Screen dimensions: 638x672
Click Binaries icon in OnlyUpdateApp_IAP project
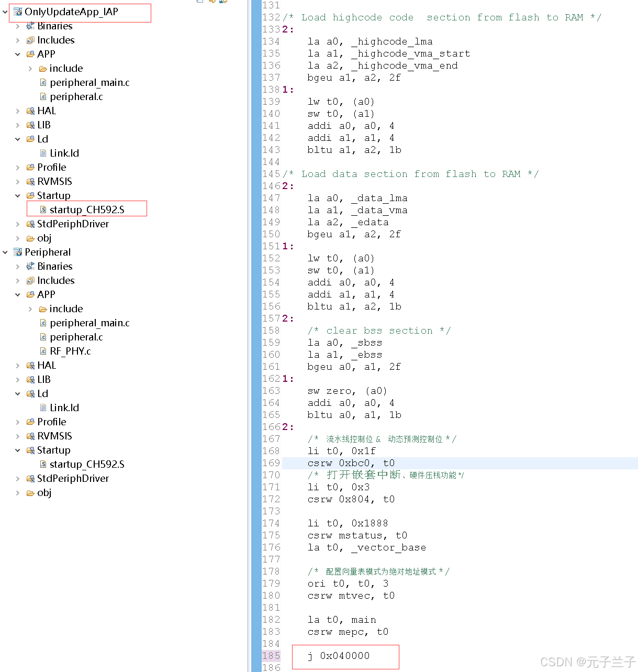30,26
